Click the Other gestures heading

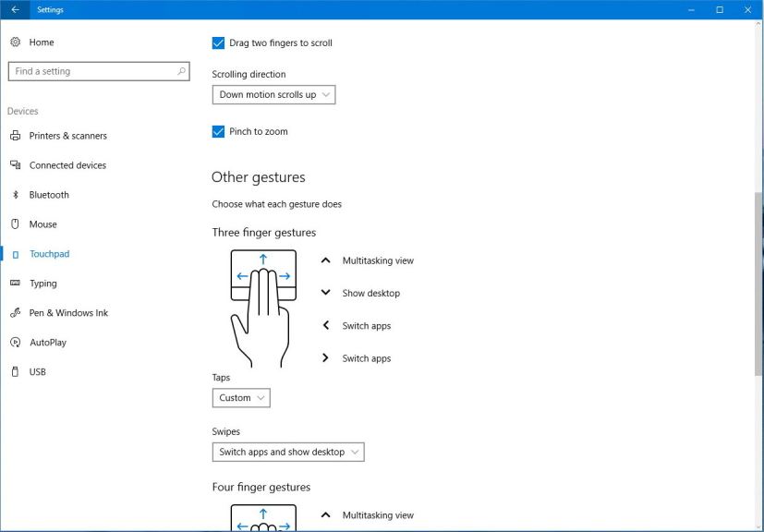[259, 176]
